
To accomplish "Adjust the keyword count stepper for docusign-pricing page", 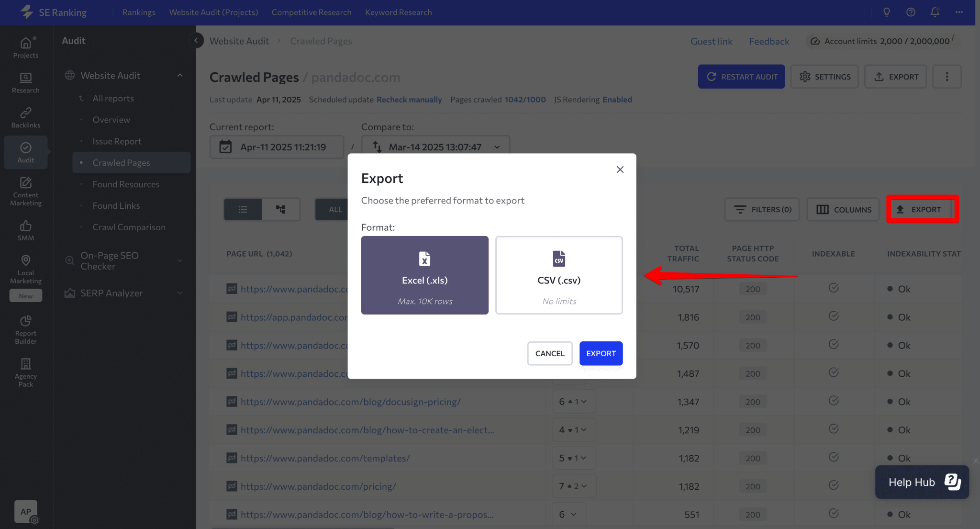I will [x=573, y=402].
